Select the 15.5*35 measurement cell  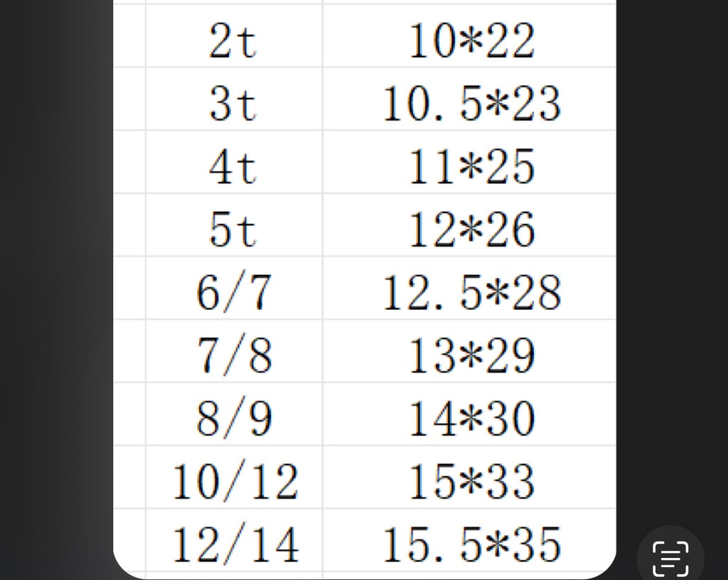click(x=469, y=541)
